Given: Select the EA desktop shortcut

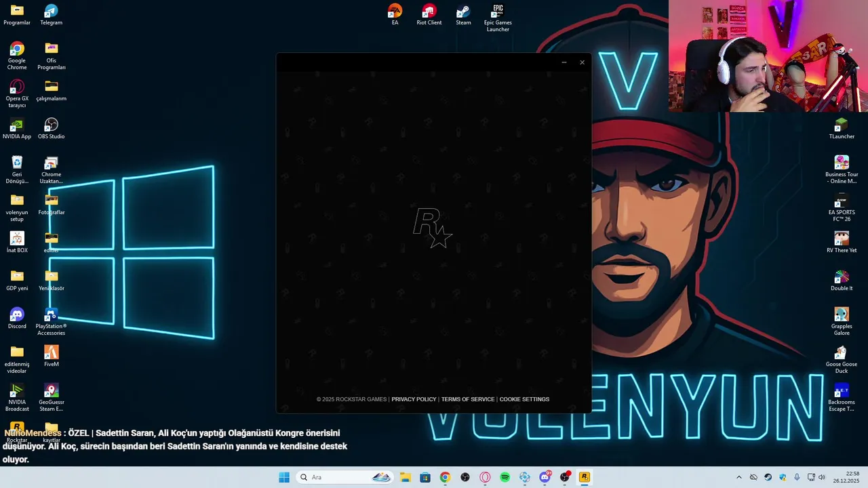Looking at the screenshot, I should 395,15.
